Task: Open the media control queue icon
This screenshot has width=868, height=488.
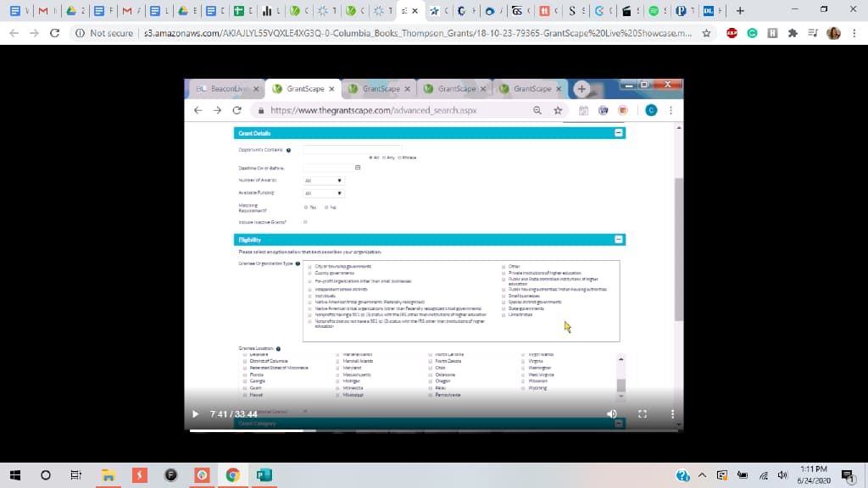Action: pyautogui.click(x=813, y=33)
